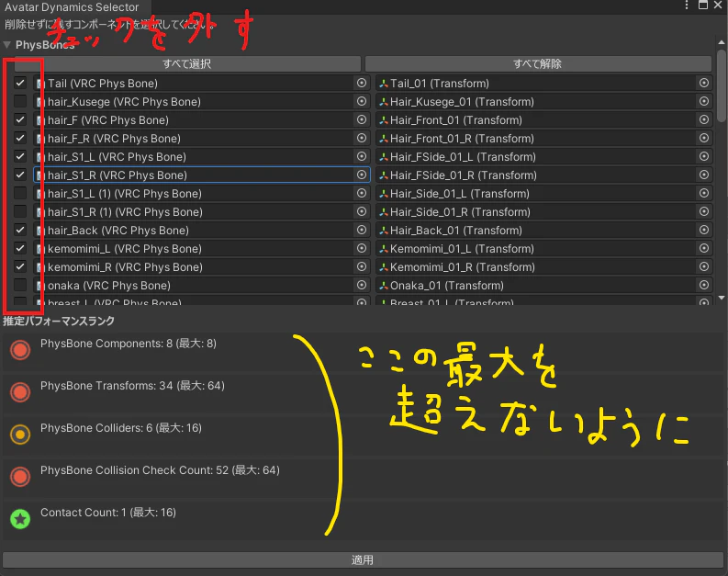Screen dimensions: 728x576
Task: Open object picker for hair_S1_L (VRC Phys Bone)
Action: click(362, 156)
